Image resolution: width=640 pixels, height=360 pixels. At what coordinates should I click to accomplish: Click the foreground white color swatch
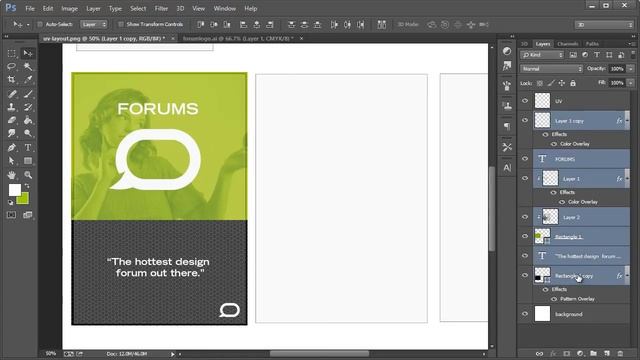pos(15,190)
